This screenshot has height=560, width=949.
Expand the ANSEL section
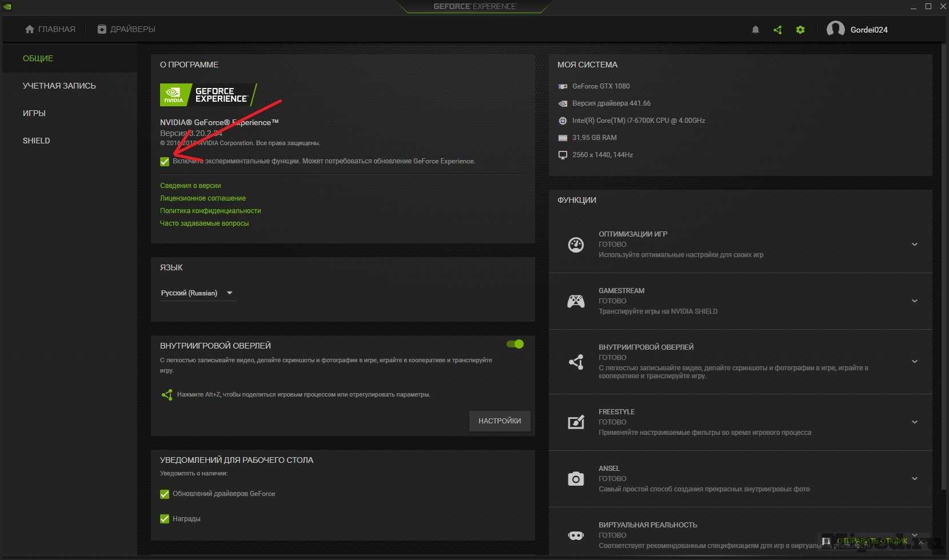[x=914, y=479]
